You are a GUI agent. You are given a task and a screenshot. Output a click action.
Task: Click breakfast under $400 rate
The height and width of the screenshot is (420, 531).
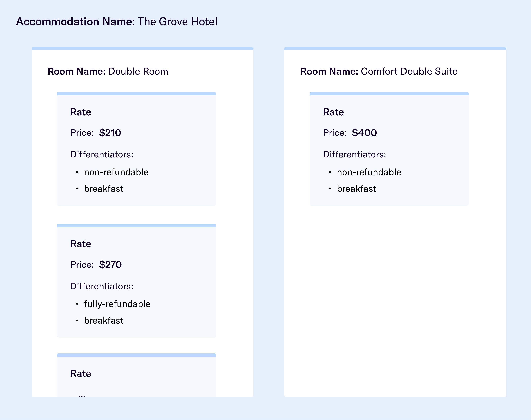click(x=356, y=189)
